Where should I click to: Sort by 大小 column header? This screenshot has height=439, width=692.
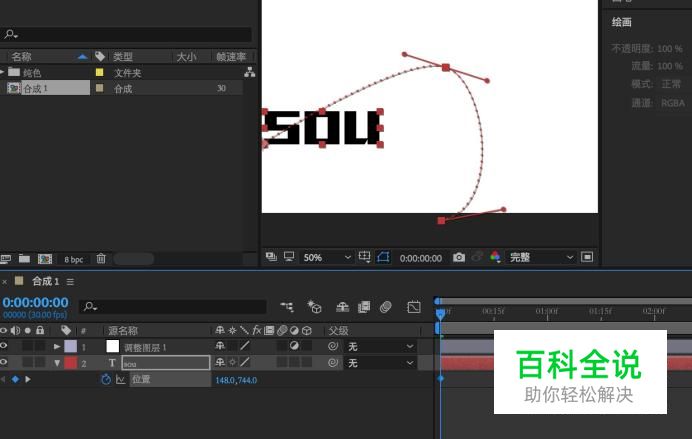point(186,57)
